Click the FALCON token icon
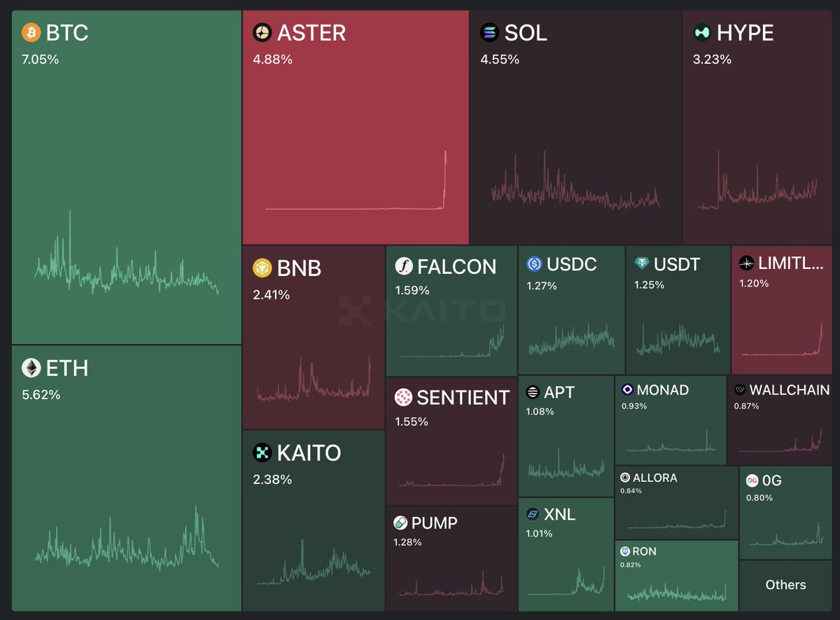Viewport: 840px width, 620px height. (404, 266)
